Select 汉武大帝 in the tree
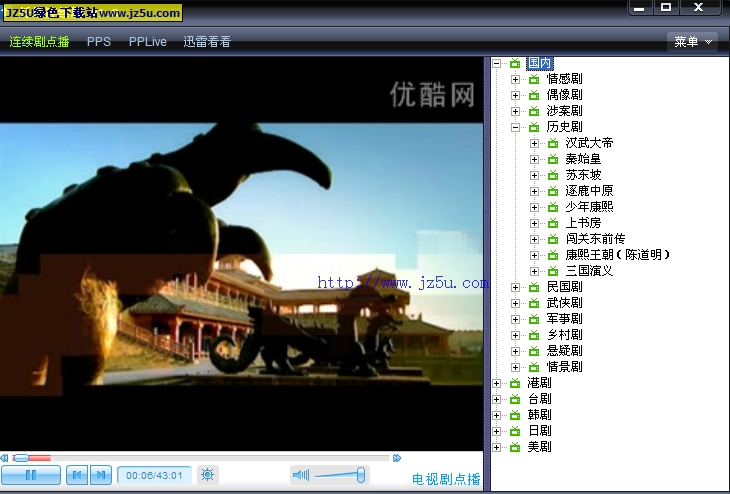Image resolution: width=730 pixels, height=494 pixels. [x=589, y=143]
